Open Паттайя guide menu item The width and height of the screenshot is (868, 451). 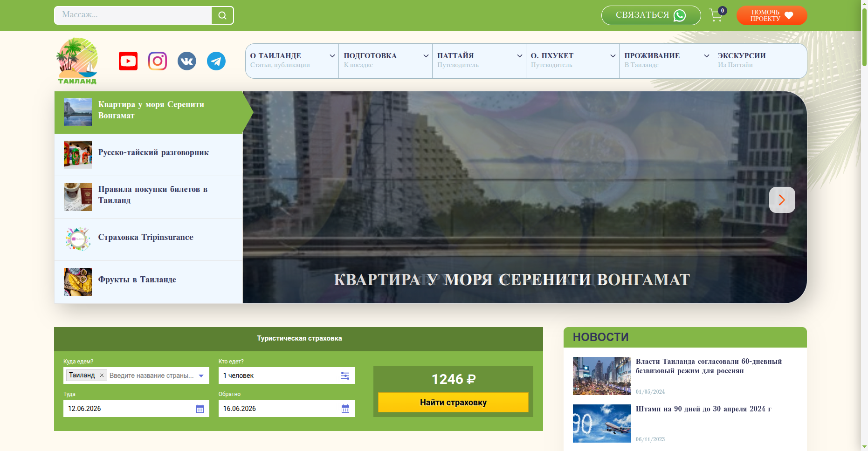click(x=479, y=61)
